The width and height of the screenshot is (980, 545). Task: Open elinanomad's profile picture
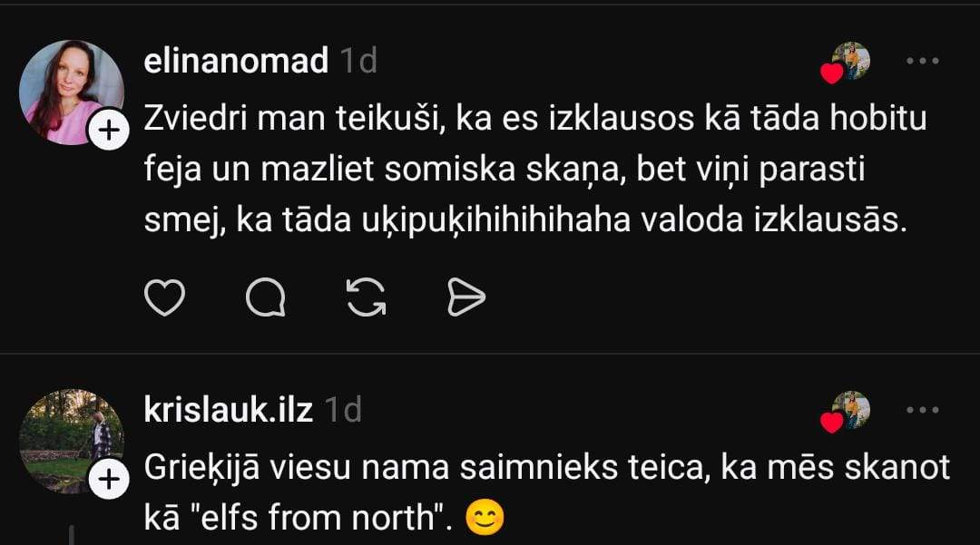tap(70, 92)
